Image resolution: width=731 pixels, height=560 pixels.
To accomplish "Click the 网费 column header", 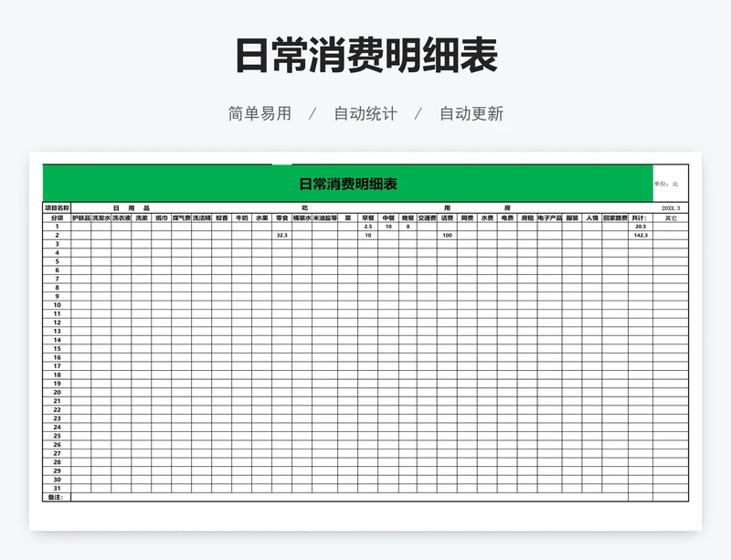I will coord(467,217).
